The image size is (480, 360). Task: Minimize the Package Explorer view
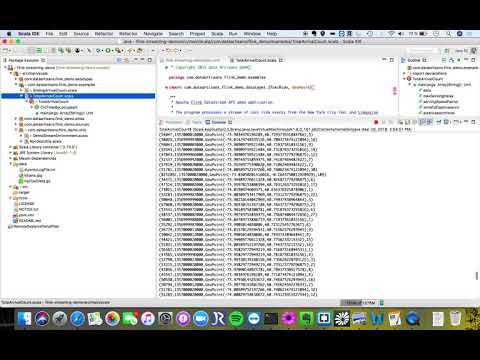click(x=143, y=60)
